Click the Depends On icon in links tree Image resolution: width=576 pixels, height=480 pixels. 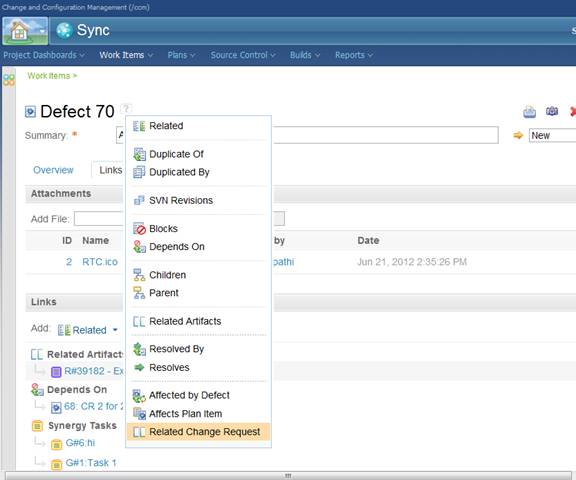point(37,390)
